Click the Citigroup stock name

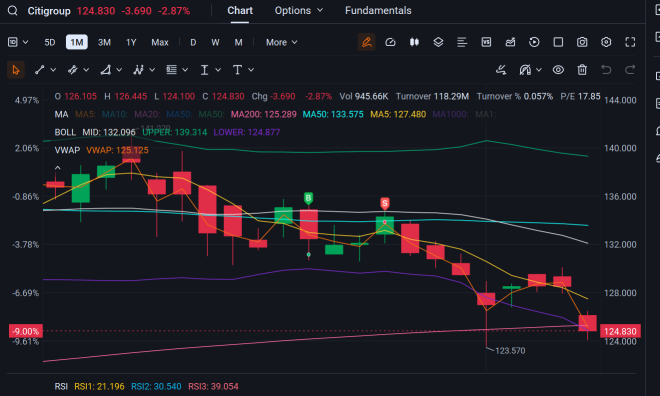[x=49, y=11]
